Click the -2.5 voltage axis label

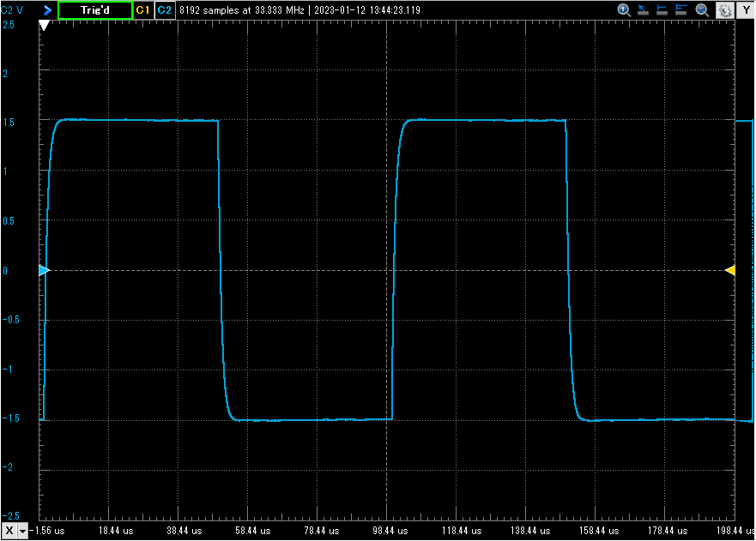10,516
